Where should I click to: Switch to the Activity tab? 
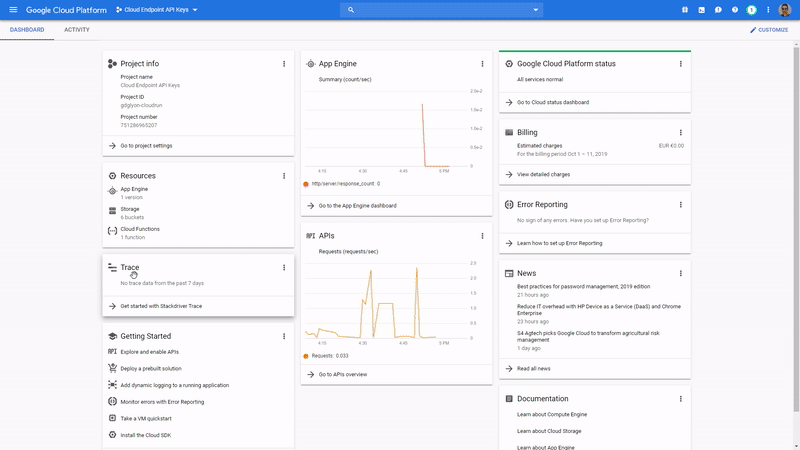point(77,30)
